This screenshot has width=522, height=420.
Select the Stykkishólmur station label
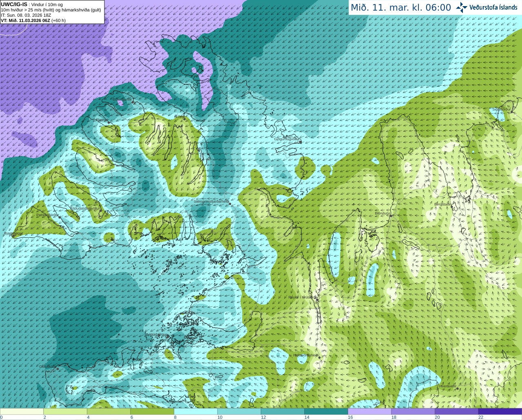[x=157, y=334]
